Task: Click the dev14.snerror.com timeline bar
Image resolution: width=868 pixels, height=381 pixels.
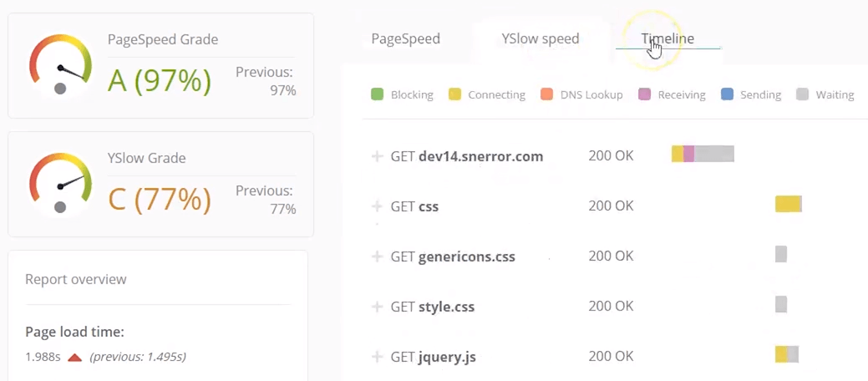Action: pos(703,154)
